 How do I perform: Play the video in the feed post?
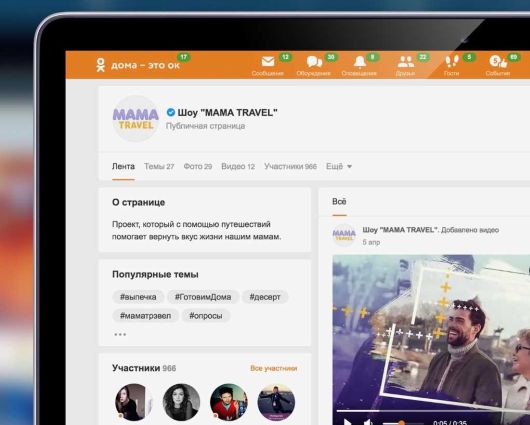click(x=347, y=422)
